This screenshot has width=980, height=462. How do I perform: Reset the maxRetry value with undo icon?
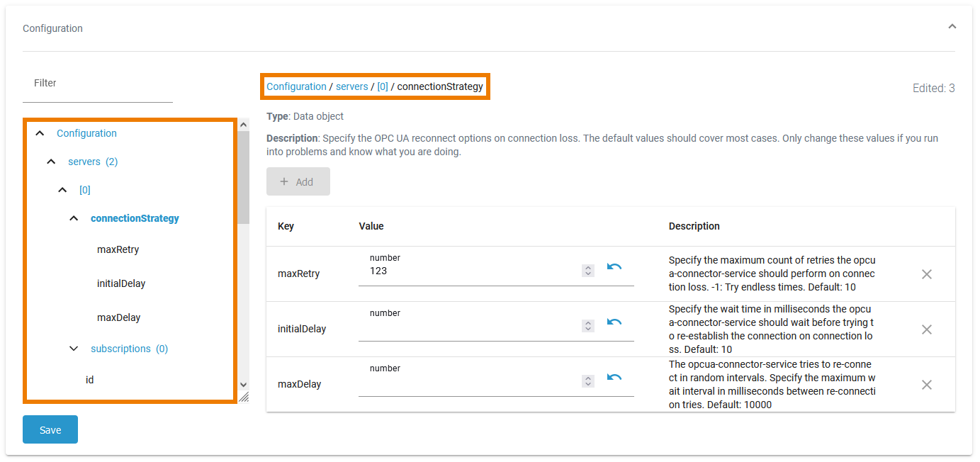(614, 267)
